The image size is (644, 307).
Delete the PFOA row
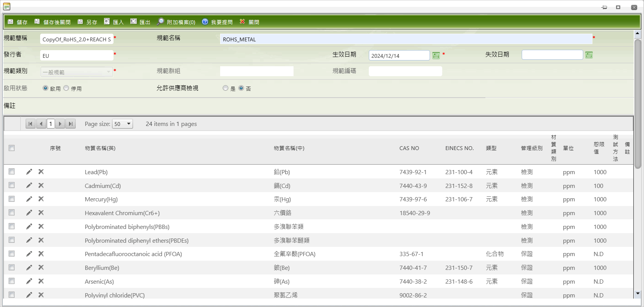41,254
